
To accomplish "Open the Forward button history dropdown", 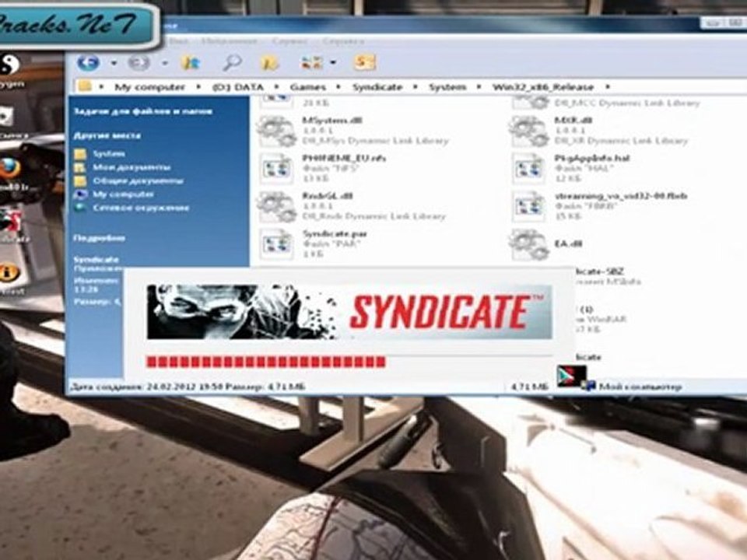I will pyautogui.click(x=164, y=62).
